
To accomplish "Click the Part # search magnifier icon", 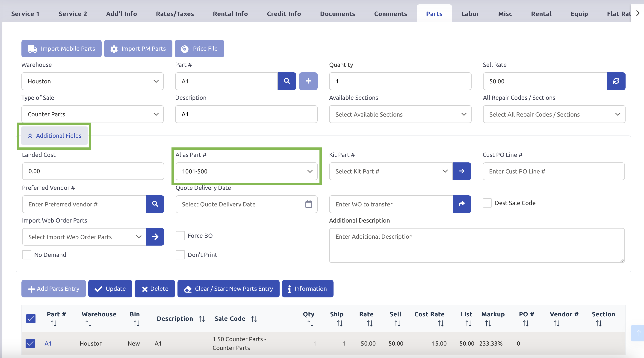I will click(x=287, y=81).
